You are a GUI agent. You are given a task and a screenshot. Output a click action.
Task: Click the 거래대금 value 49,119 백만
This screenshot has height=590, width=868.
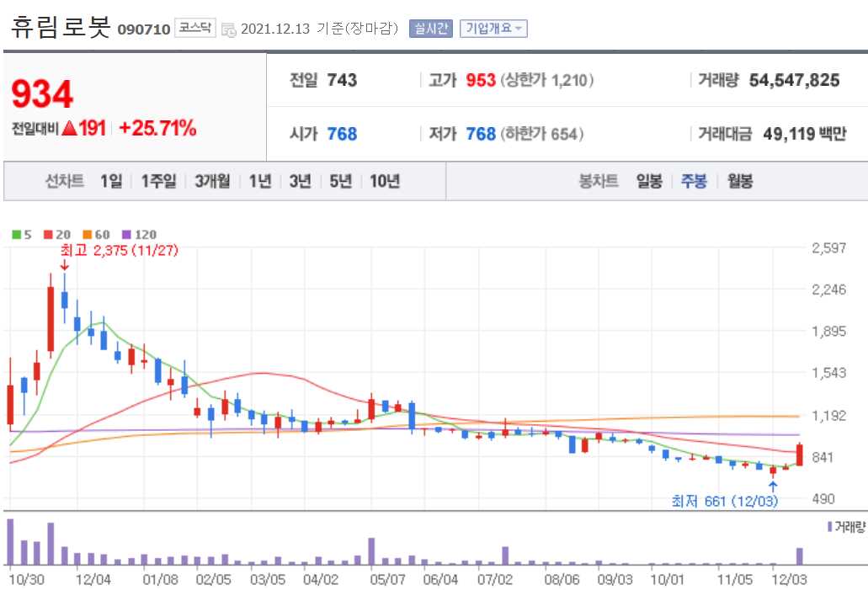click(804, 134)
